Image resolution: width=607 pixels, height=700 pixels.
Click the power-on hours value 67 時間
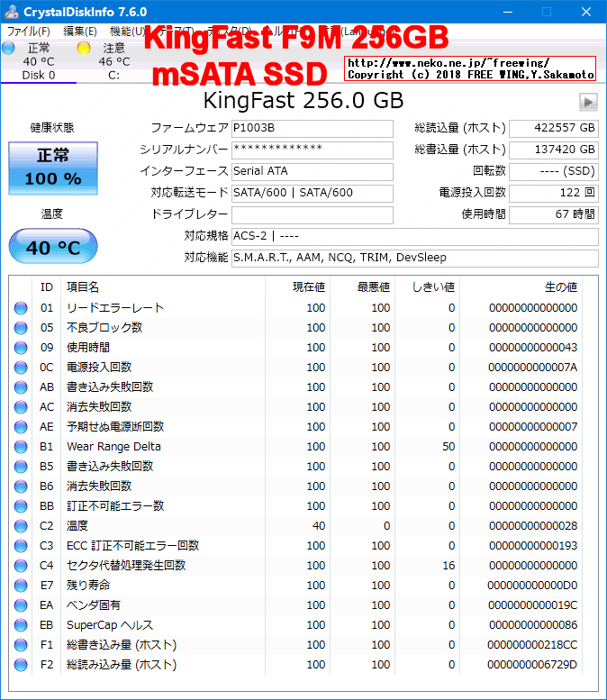pyautogui.click(x=554, y=214)
